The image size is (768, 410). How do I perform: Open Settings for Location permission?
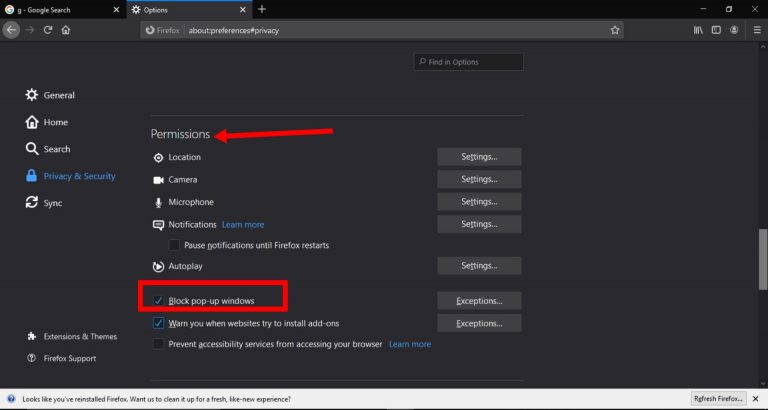click(478, 157)
